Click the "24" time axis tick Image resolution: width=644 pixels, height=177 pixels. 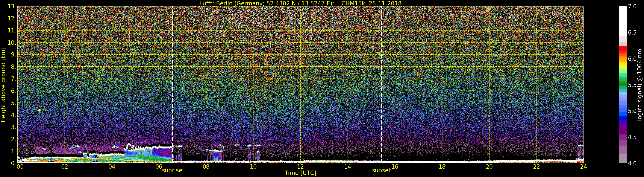(x=583, y=166)
